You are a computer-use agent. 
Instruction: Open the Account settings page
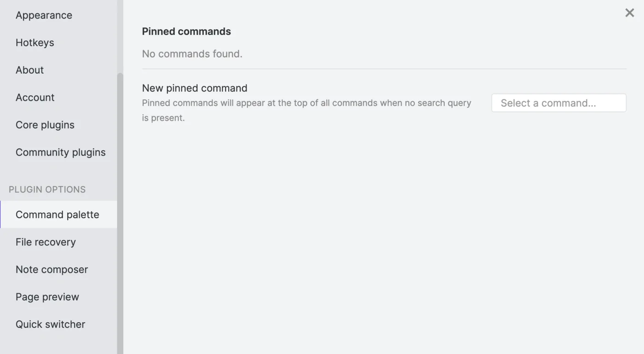point(35,98)
